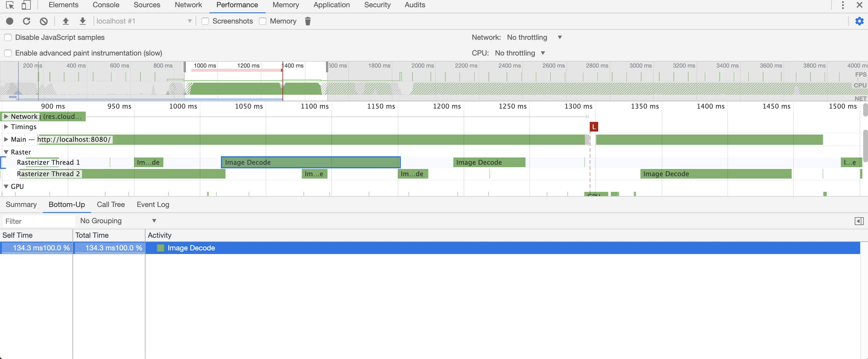Collapse the GPU track
Image resolution: width=868 pixels, height=359 pixels.
(6, 186)
